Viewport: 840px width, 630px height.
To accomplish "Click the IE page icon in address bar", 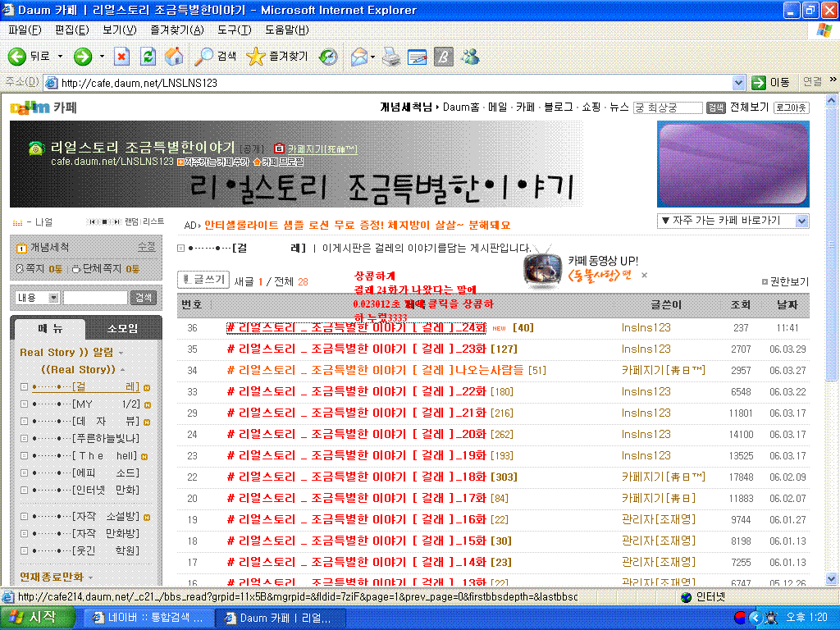I will [x=52, y=83].
